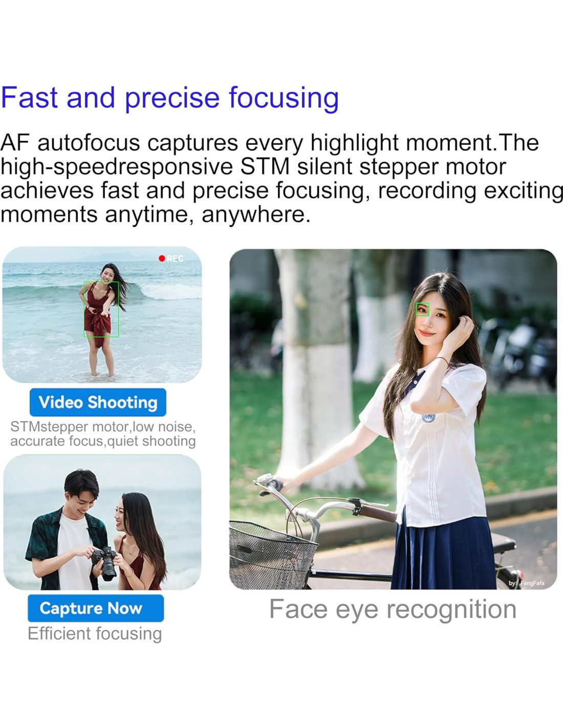Click the FangFafa watermark credit
This screenshot has width=563, height=728.
(x=526, y=583)
